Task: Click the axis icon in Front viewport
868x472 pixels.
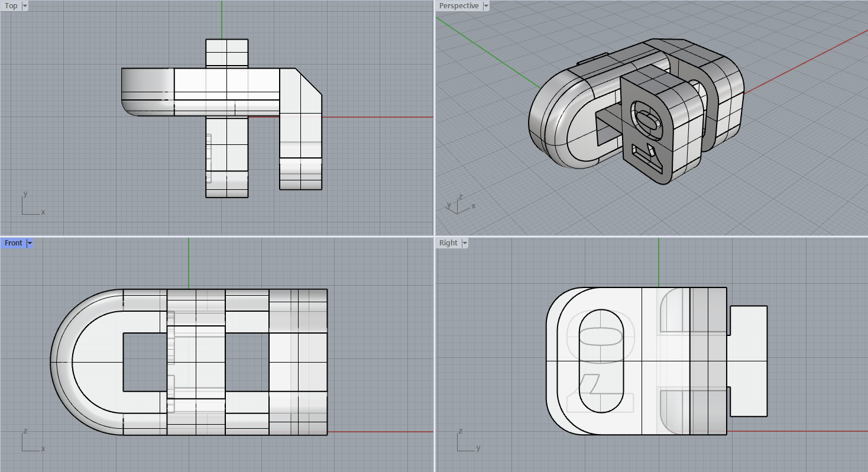Action: (33, 439)
